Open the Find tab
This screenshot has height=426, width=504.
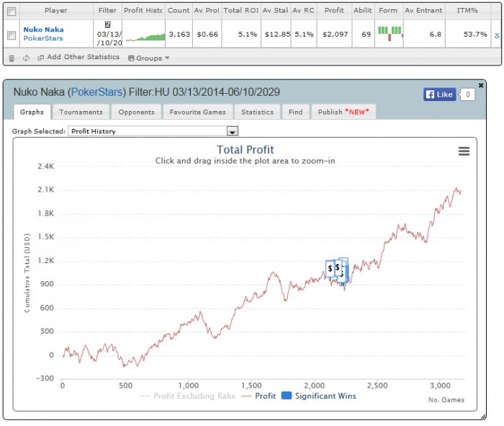295,112
